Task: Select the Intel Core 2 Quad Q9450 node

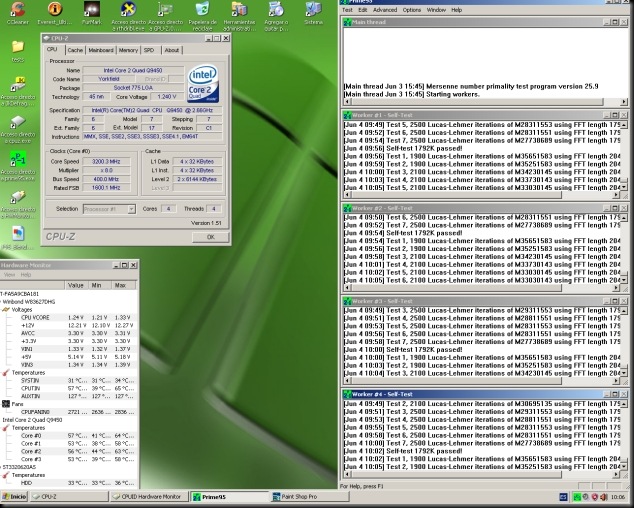Action: tap(32, 420)
